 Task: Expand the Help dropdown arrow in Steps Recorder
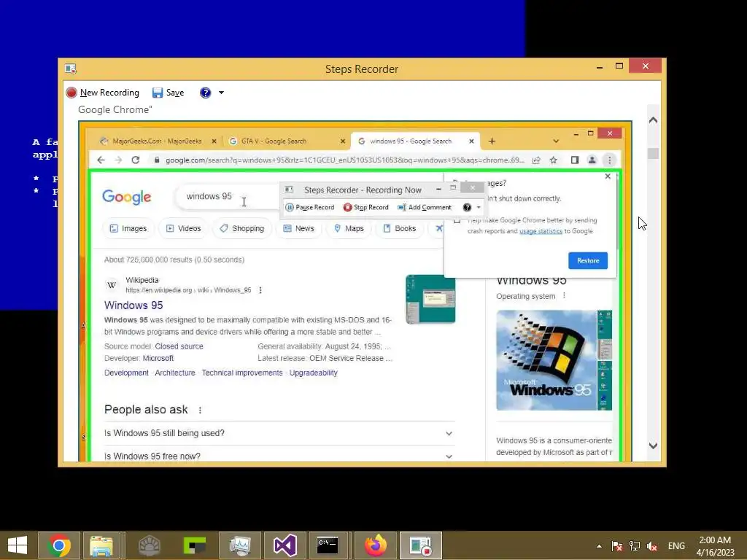(221, 93)
